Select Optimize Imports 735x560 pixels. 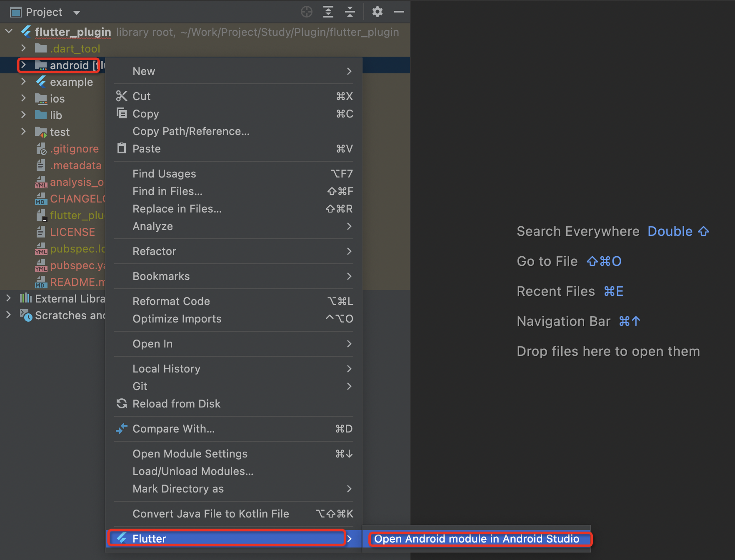pyautogui.click(x=234, y=319)
